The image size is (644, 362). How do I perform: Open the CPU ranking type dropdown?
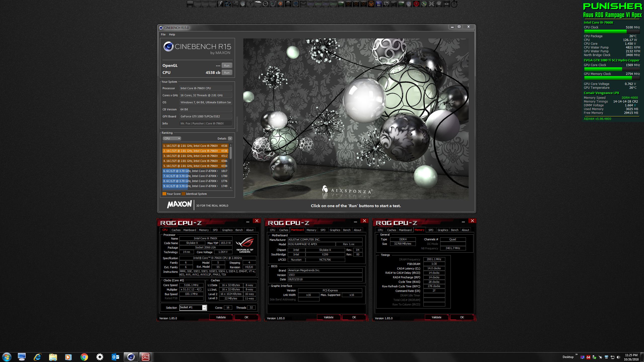click(172, 139)
